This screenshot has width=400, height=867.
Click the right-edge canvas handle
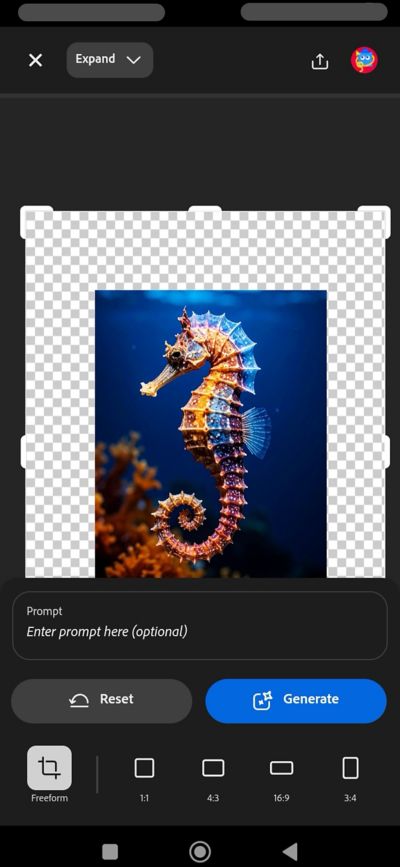[387, 451]
